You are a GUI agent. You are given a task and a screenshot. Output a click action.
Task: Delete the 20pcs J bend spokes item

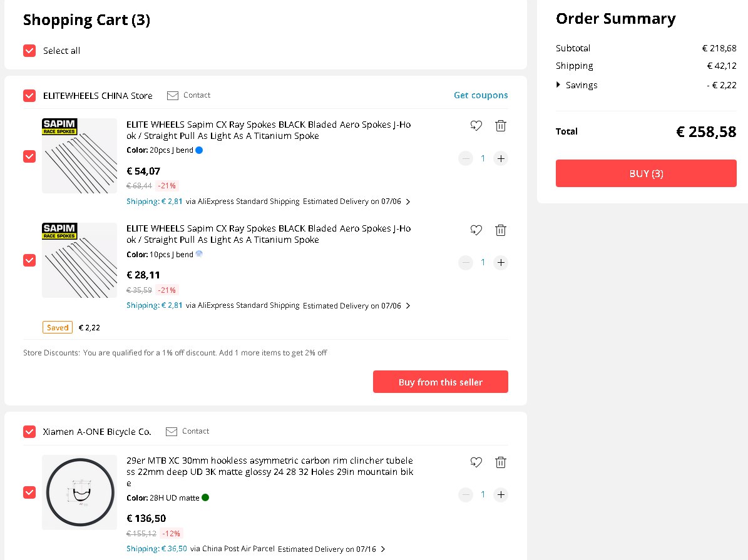click(x=500, y=126)
